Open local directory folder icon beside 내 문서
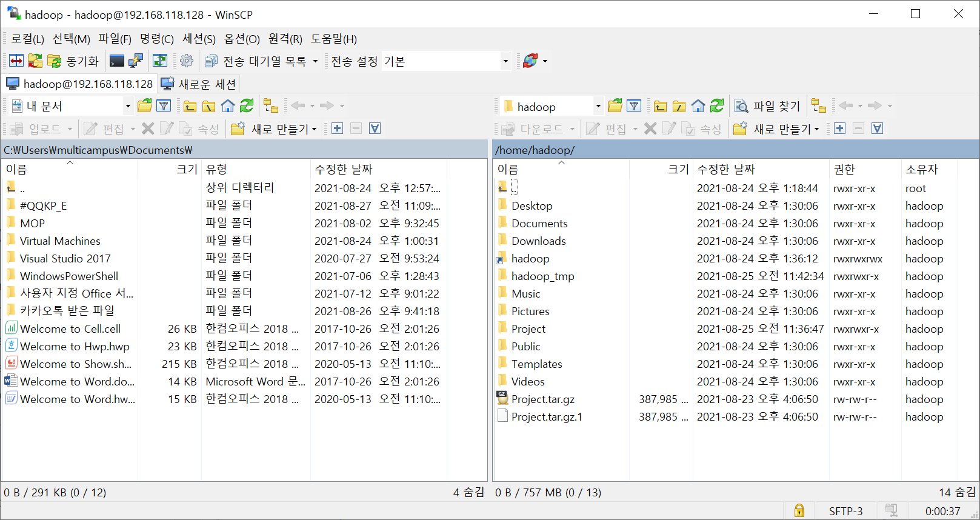Screen dimensions: 980x520 click(145, 106)
